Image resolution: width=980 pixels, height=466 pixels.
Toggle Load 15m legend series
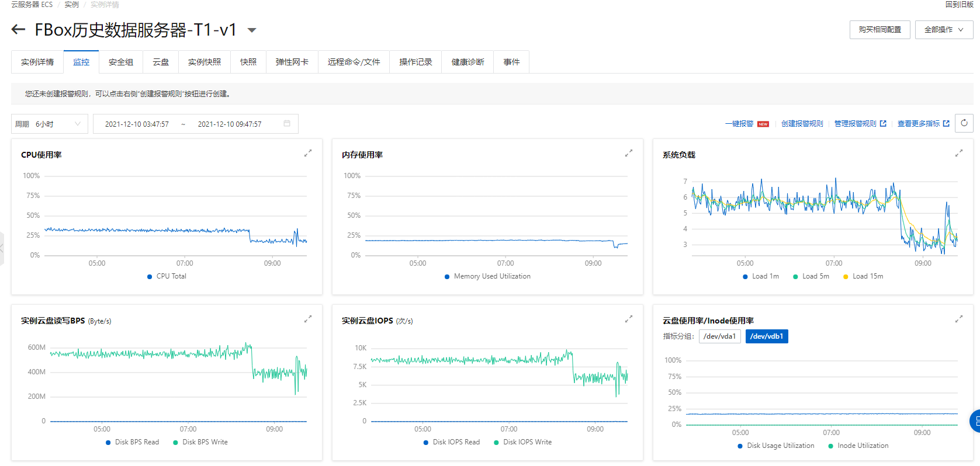863,276
